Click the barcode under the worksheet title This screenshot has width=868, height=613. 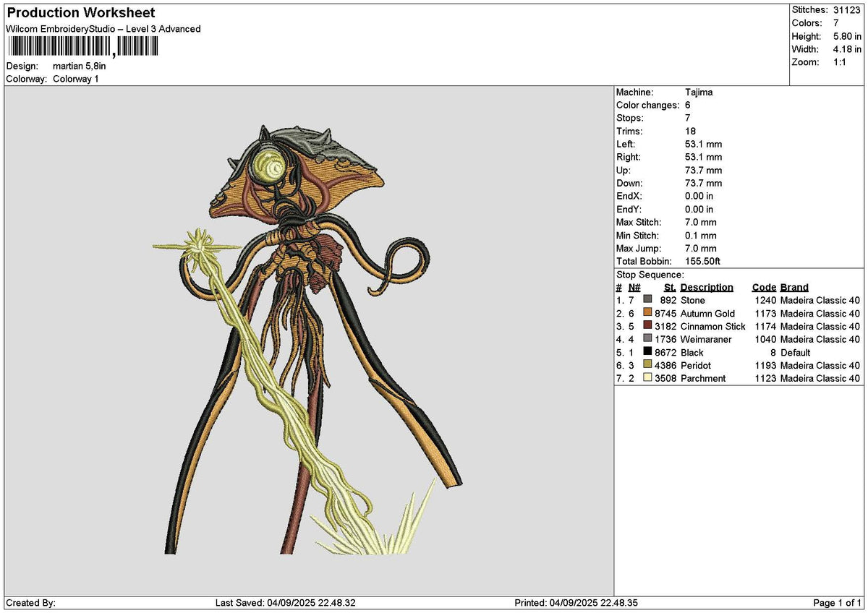click(83, 46)
